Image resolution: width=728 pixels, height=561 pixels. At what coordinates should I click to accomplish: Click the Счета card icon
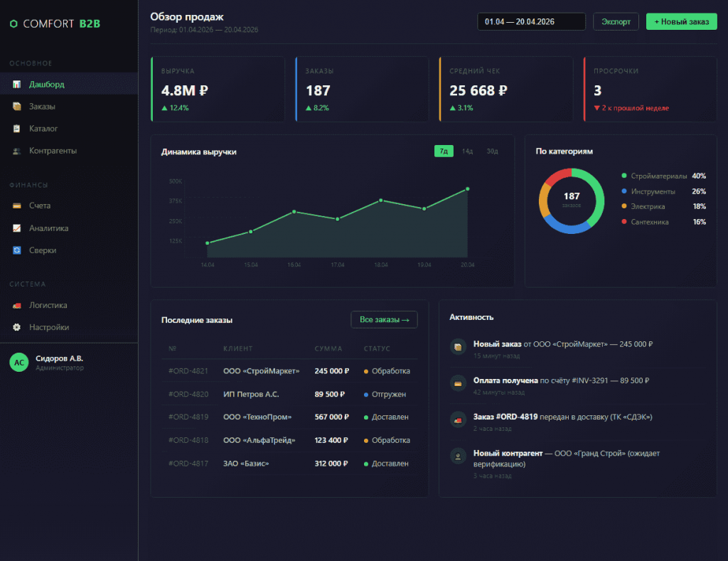(x=16, y=205)
